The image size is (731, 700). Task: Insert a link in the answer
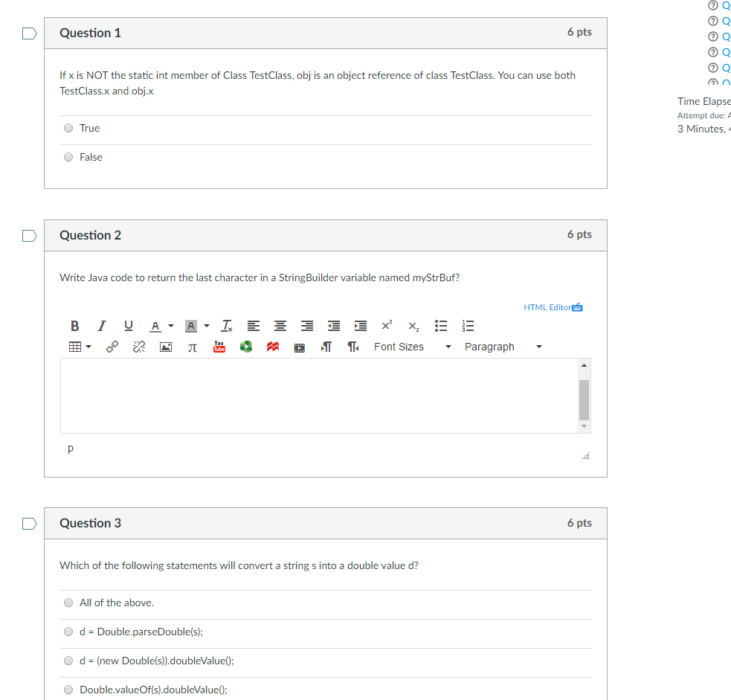click(112, 347)
